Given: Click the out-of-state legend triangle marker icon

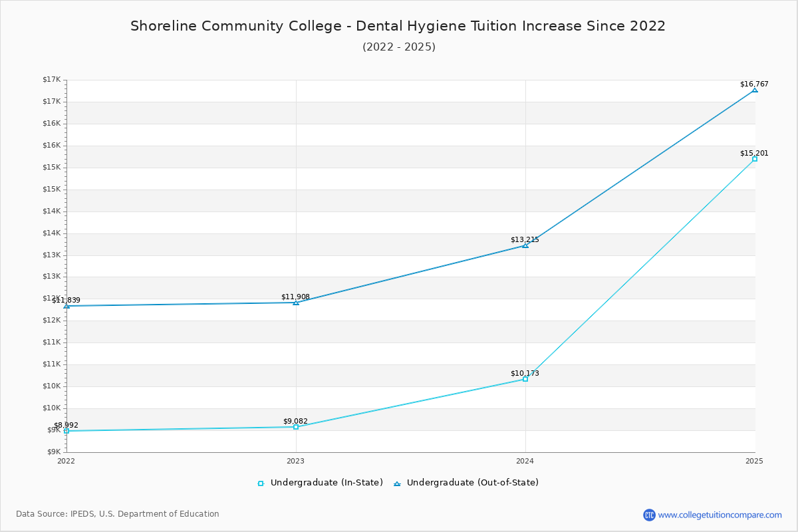Looking at the screenshot, I should click(x=397, y=483).
